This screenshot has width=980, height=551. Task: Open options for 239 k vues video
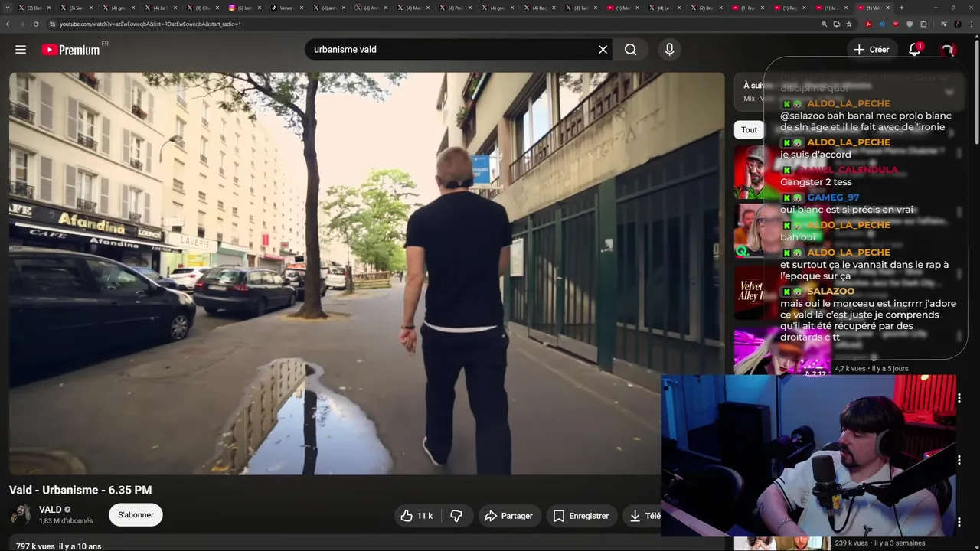click(x=959, y=522)
